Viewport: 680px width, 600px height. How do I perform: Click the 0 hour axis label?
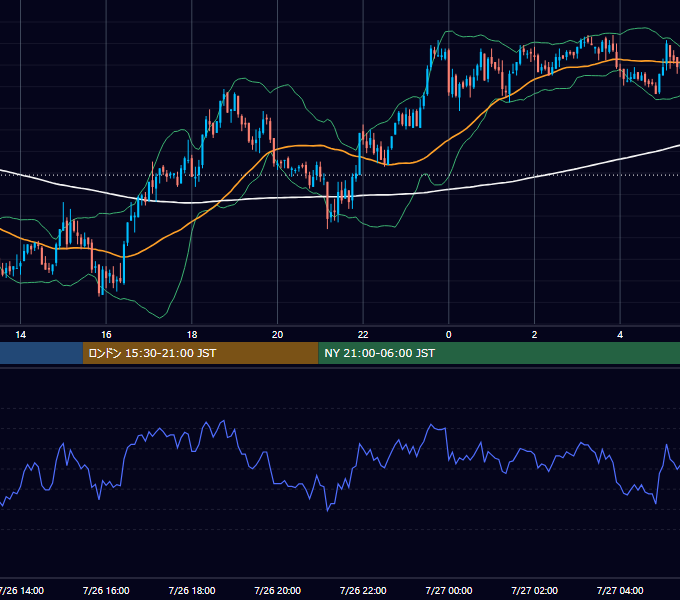tap(449, 335)
